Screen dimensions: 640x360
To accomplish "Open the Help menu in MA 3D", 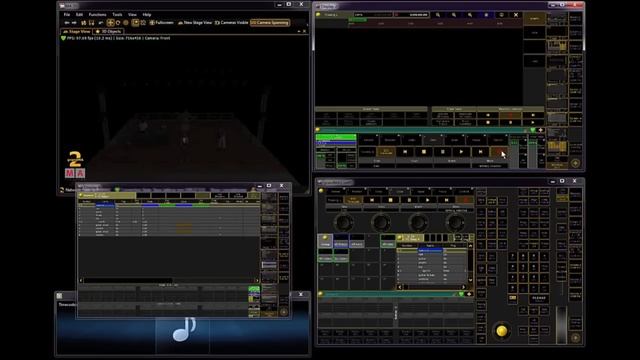I will tap(147, 14).
